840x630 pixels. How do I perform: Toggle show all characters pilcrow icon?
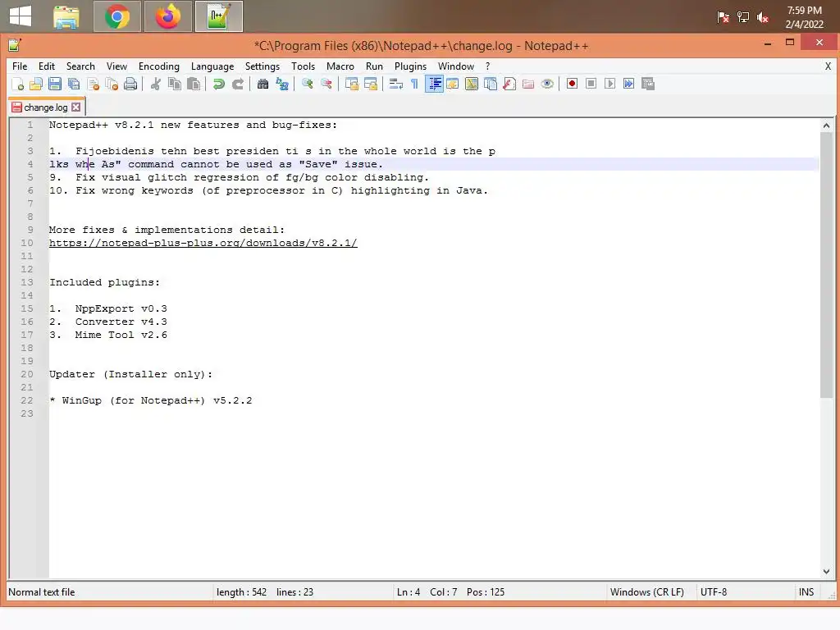pos(414,84)
